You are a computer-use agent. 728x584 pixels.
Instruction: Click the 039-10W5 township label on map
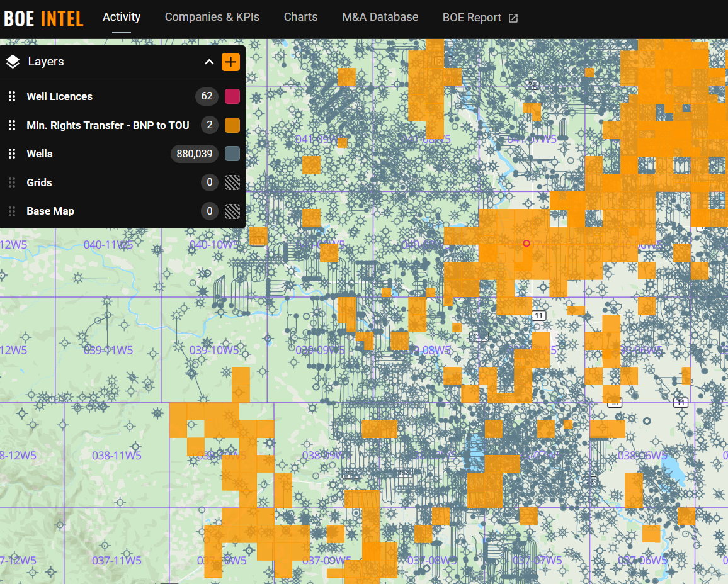click(213, 350)
